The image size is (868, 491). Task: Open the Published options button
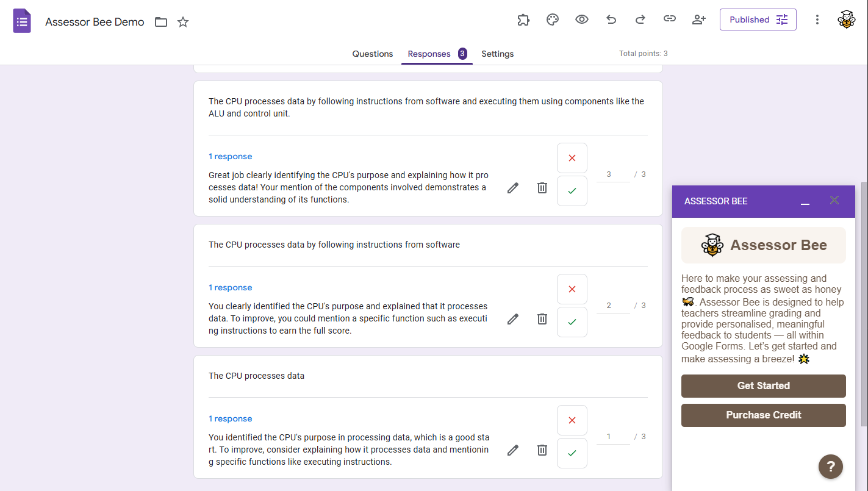click(758, 20)
